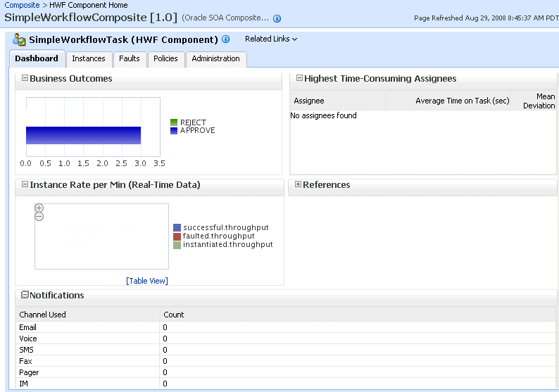Viewport: 559px width, 392px height.
Task: Click the Average Time on Task column header
Action: click(462, 101)
